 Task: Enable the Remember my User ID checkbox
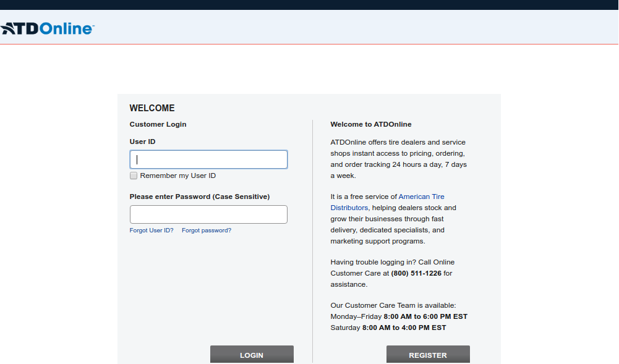[x=134, y=176]
